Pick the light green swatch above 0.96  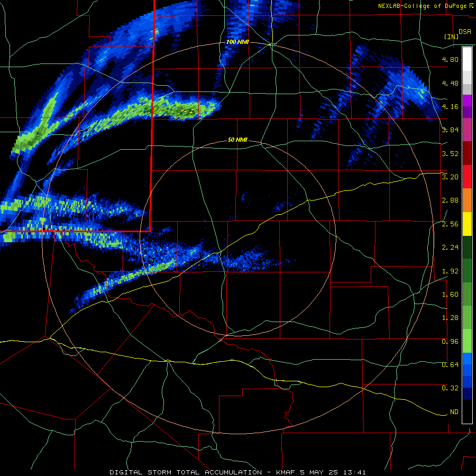pos(467,341)
